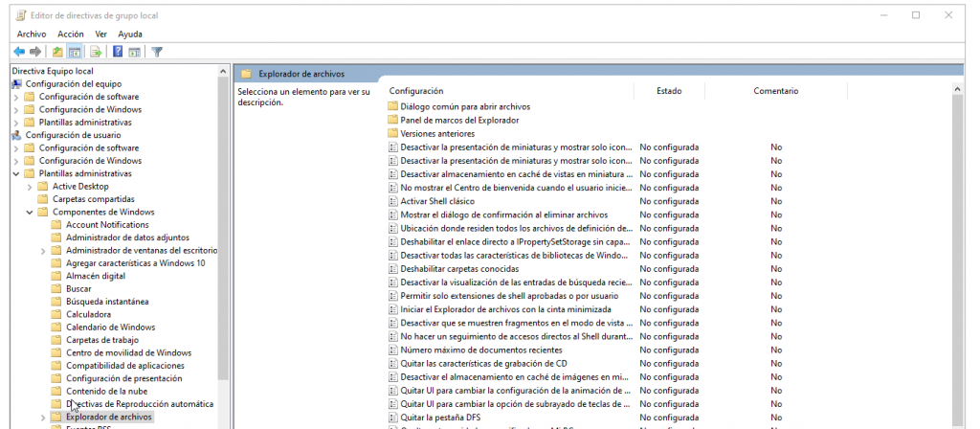
Task: Expand Administrador de ventanas del escritorio node
Action: pyautogui.click(x=43, y=250)
